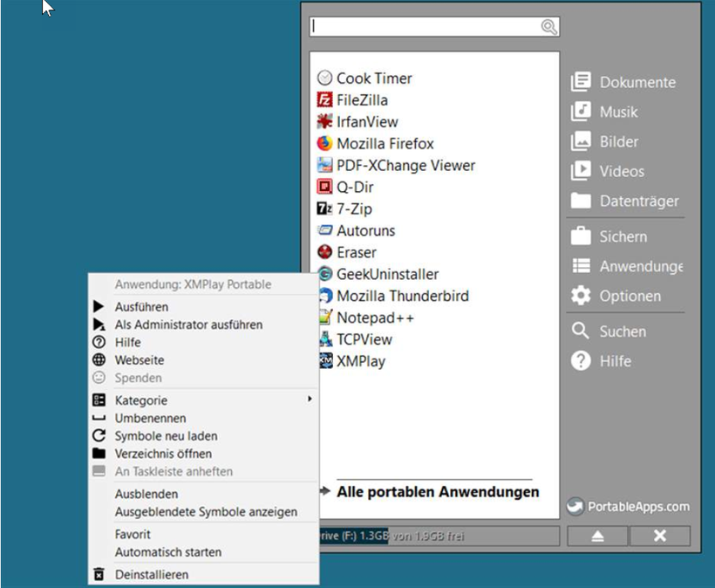Open the Anwendungen label in sidebar
Viewport: 715px width, 588px height.
pyautogui.click(x=641, y=266)
